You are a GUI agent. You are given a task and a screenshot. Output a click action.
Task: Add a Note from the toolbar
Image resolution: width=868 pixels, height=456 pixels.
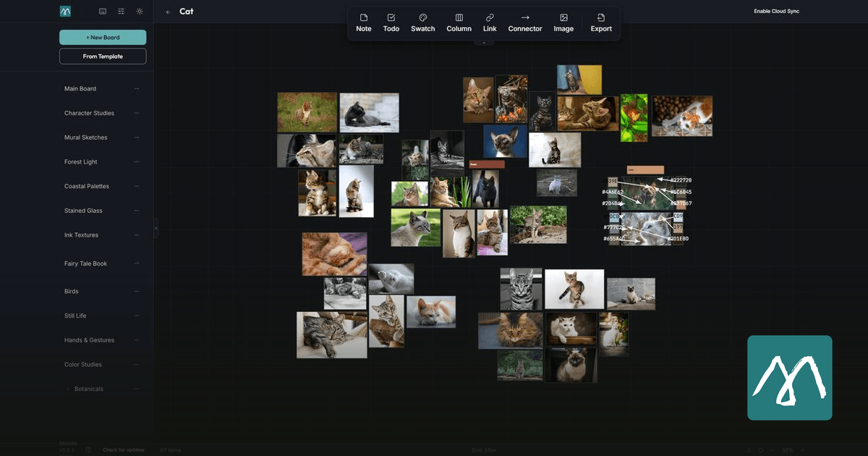tap(364, 23)
